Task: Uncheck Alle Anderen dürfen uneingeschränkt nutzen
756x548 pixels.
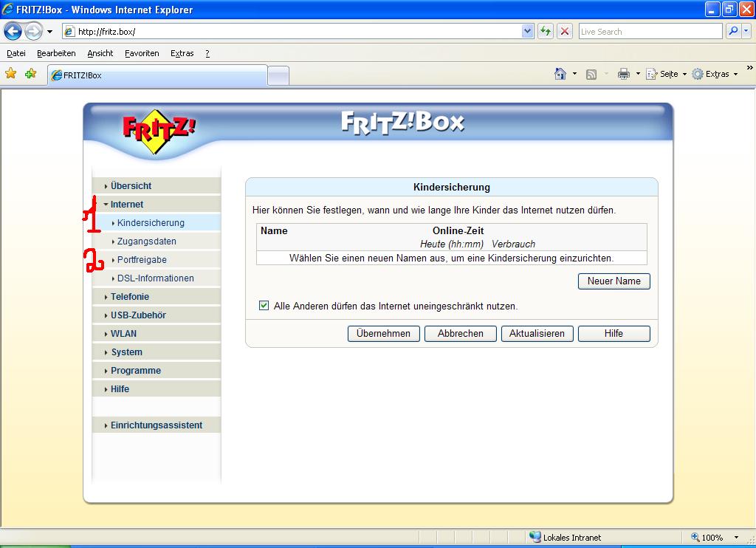Action: pos(264,305)
